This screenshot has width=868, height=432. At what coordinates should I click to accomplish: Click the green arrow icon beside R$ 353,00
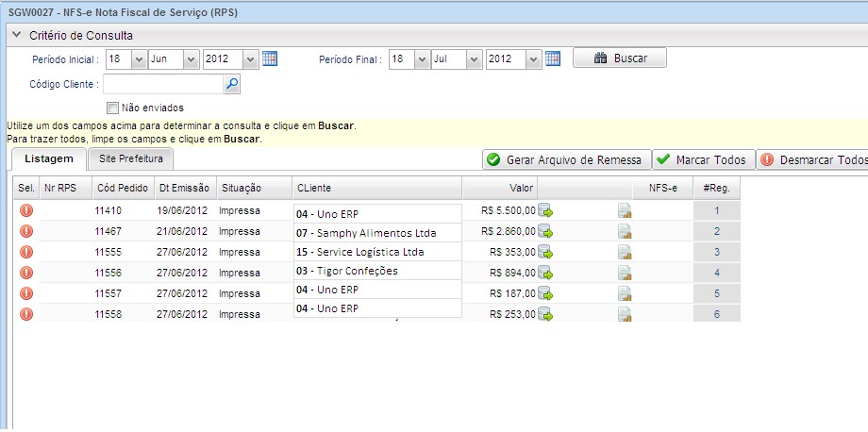click(x=545, y=252)
